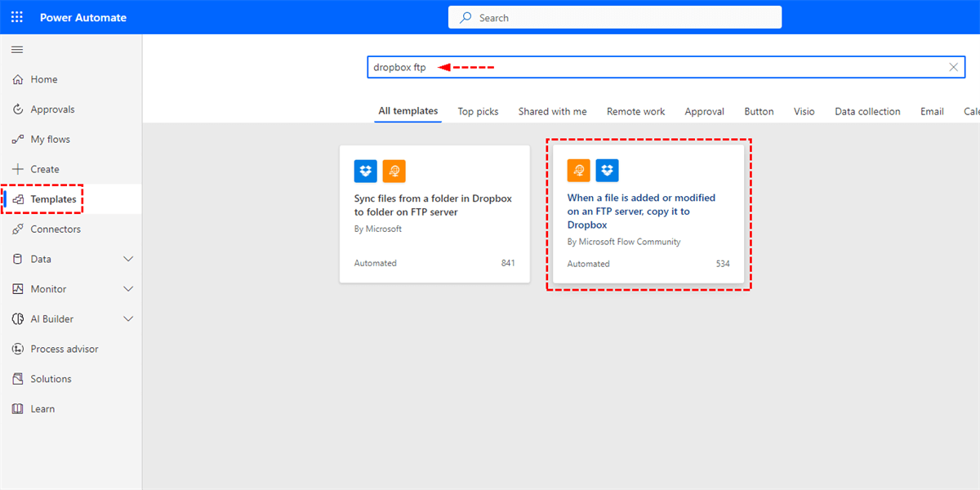Switch to the Email tab

click(932, 112)
